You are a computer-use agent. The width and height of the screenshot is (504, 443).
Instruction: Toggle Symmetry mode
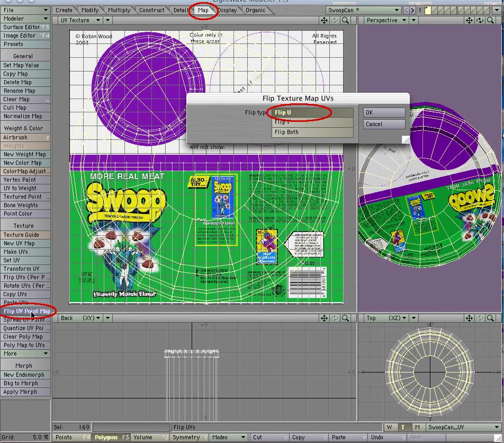(190, 437)
